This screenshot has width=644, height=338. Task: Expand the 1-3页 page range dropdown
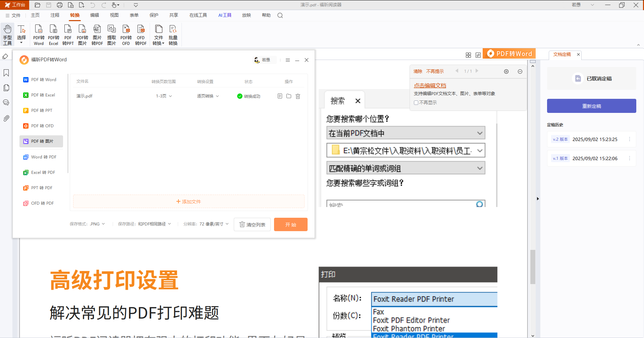click(x=164, y=96)
